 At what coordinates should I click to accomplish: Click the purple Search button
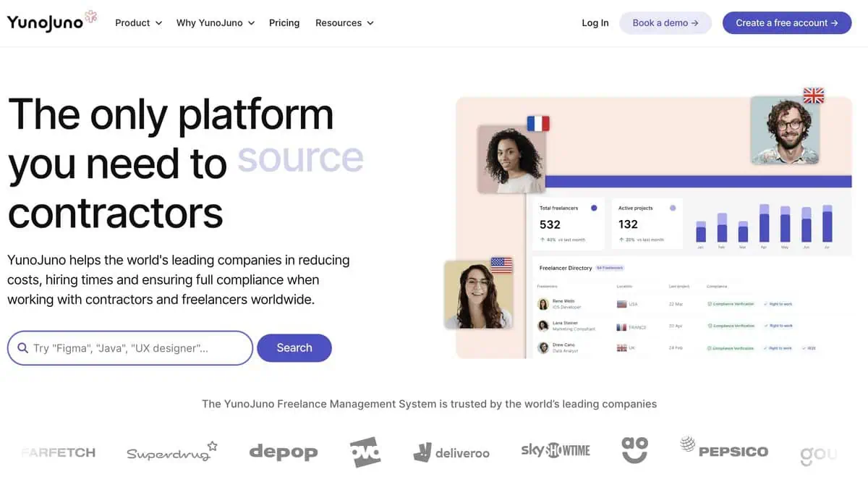click(x=294, y=348)
